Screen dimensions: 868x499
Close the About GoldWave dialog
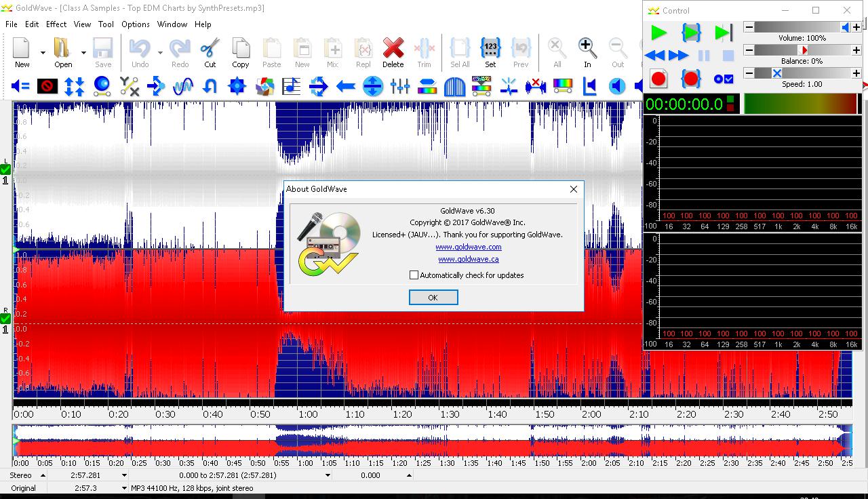coord(574,189)
